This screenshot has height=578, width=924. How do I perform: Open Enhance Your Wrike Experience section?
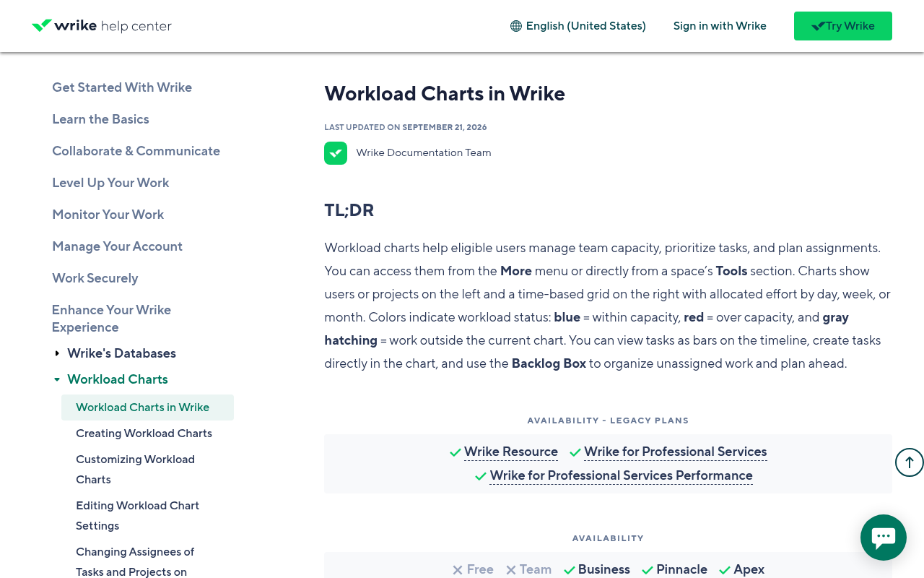point(111,319)
